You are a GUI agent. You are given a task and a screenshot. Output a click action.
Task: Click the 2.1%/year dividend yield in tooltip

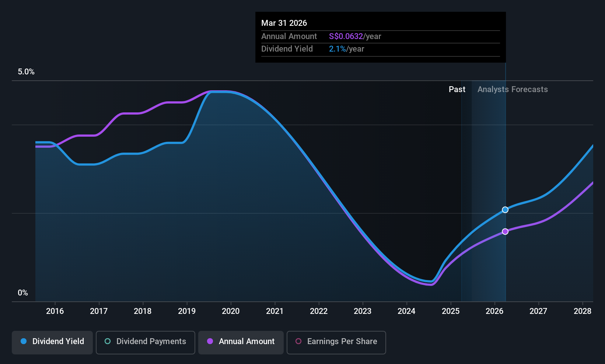pyautogui.click(x=346, y=49)
